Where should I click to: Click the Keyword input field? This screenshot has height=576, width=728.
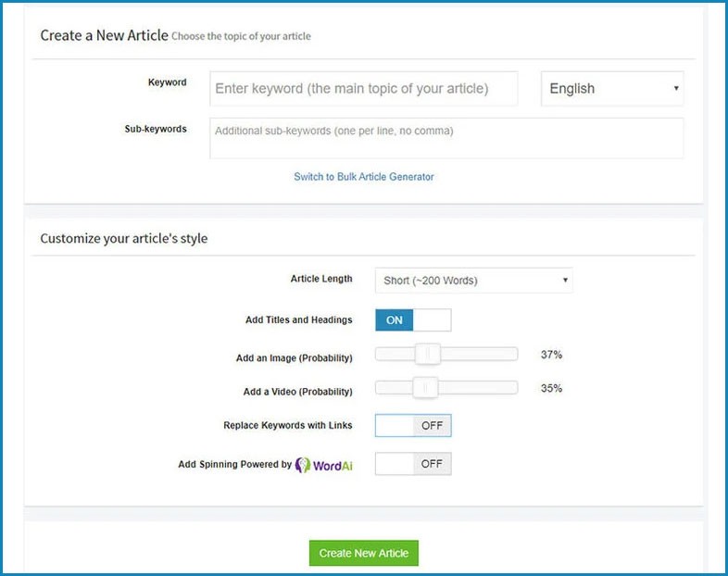click(x=363, y=89)
